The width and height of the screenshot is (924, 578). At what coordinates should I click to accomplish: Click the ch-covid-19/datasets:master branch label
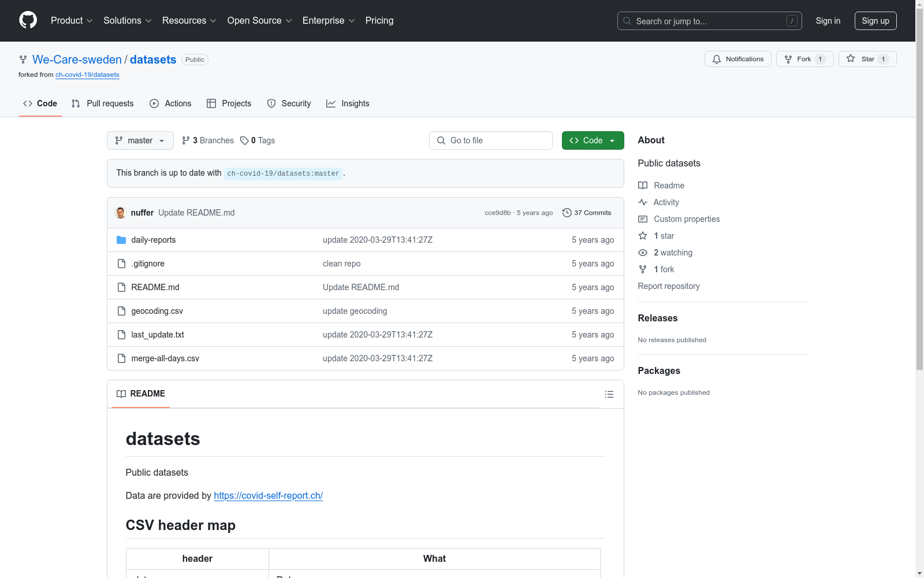click(x=284, y=173)
